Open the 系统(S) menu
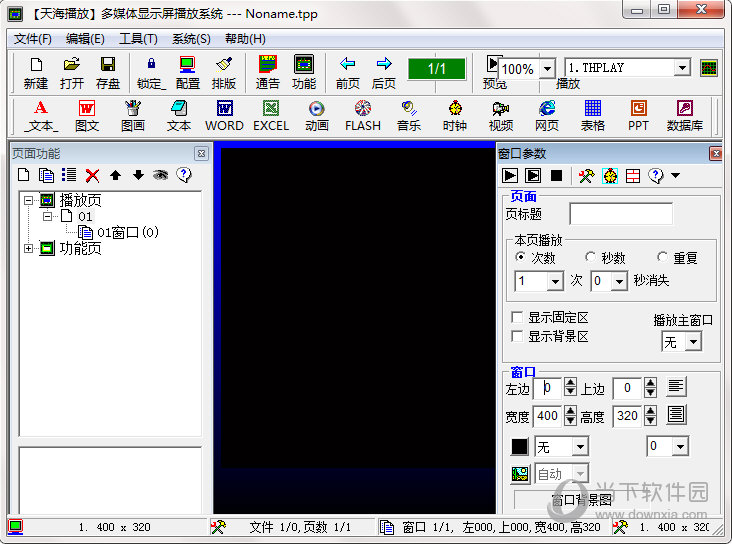The height and width of the screenshot is (544, 732). [x=191, y=39]
